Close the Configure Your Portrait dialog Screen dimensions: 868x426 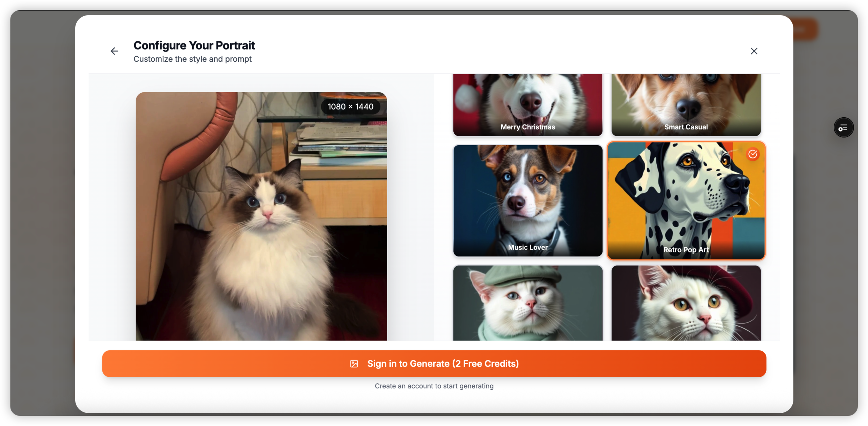pos(754,51)
